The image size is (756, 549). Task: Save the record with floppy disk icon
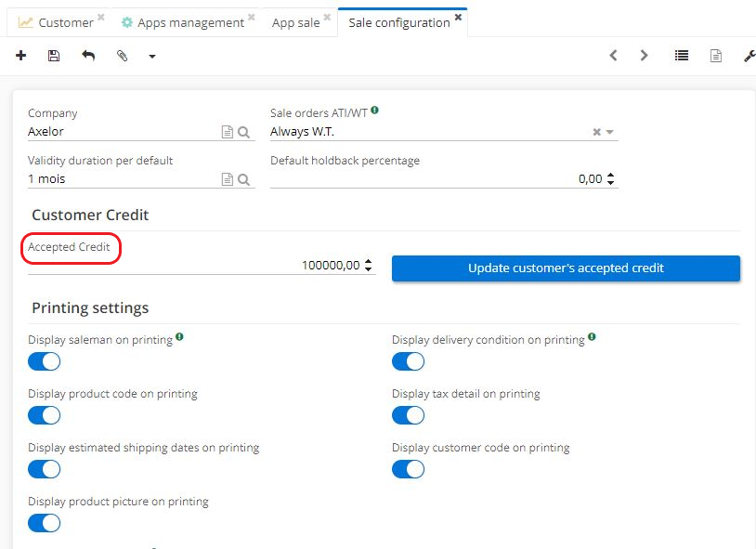[x=54, y=56]
